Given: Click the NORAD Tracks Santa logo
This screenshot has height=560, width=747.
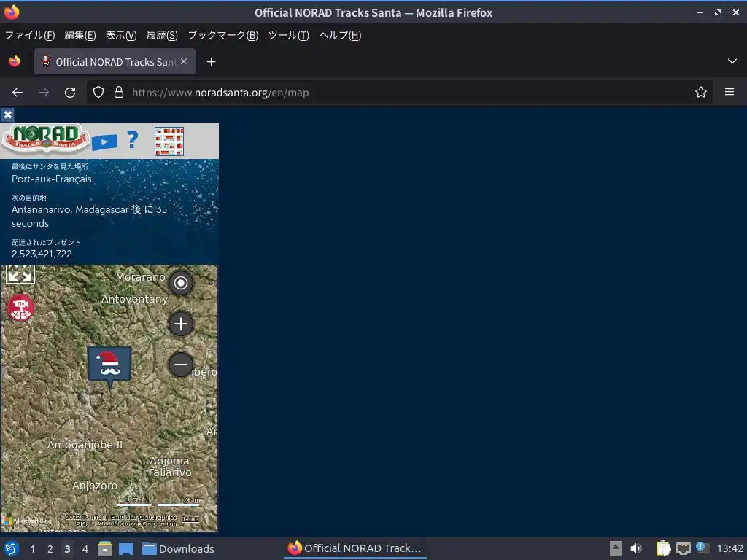Looking at the screenshot, I should tap(46, 138).
